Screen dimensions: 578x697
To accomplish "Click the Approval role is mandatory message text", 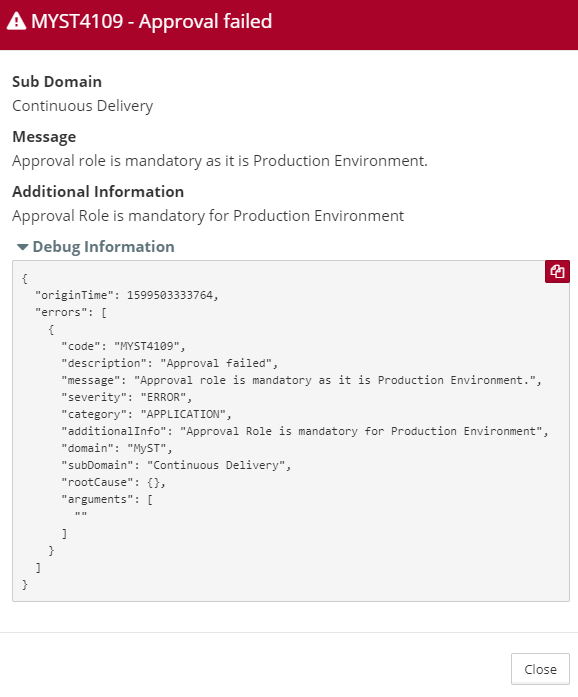I will tap(220, 161).
